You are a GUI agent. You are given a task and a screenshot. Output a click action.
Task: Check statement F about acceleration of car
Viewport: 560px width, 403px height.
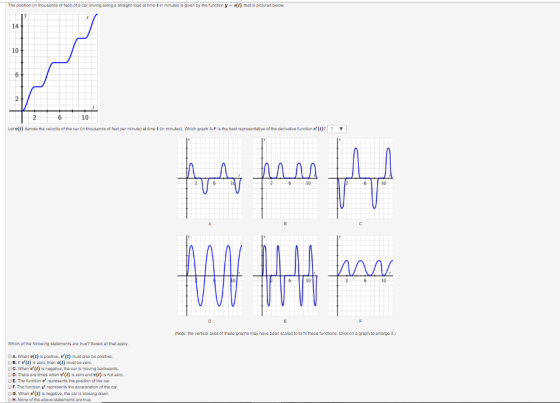click(10, 387)
